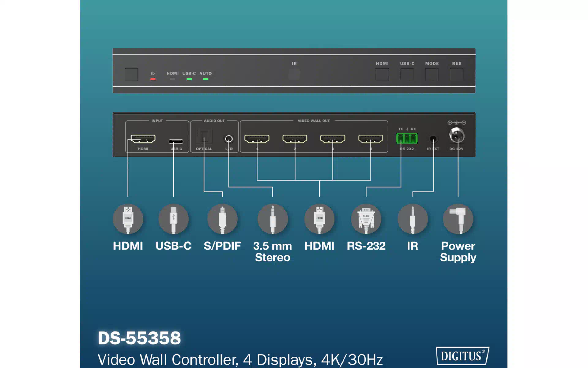Click the 'DC 12V' rear panel label
Screen dimensions: 588x368
[x=456, y=149]
